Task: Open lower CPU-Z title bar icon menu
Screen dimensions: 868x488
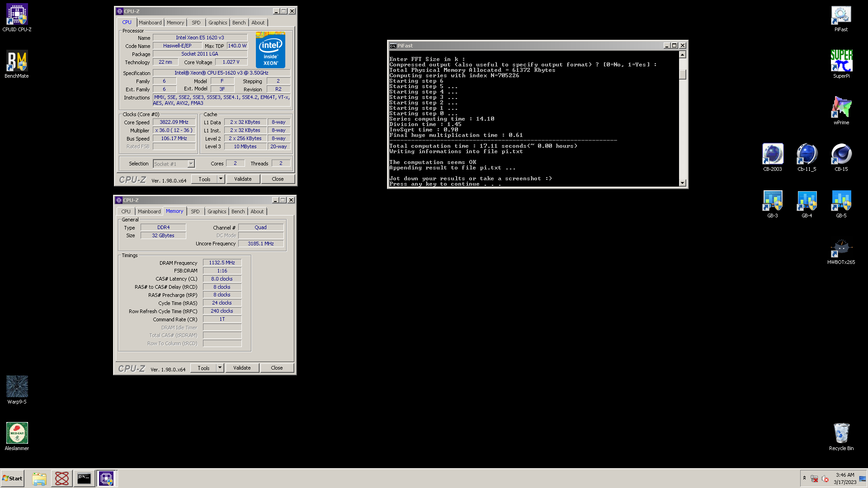Action: [x=119, y=200]
